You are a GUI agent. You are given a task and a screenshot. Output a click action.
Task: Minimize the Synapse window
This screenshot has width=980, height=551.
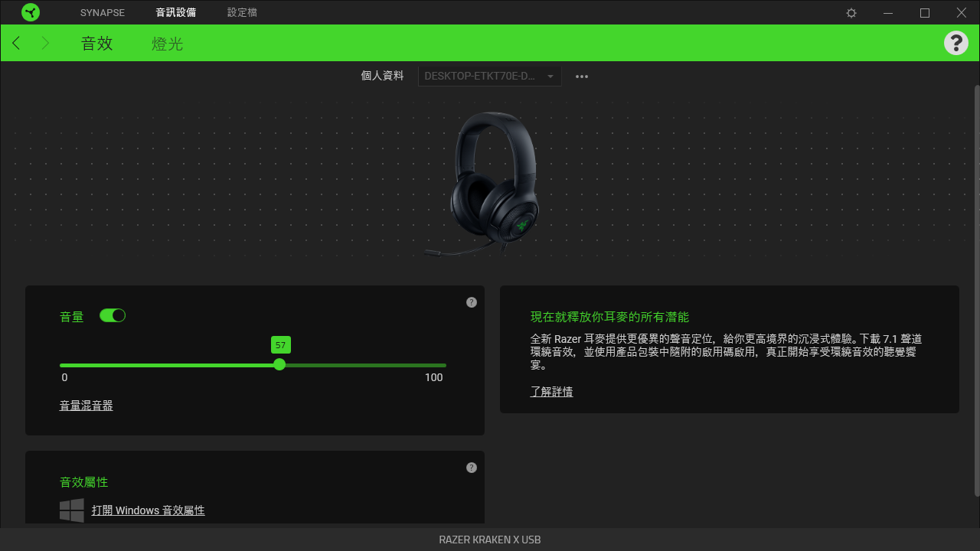click(x=888, y=13)
